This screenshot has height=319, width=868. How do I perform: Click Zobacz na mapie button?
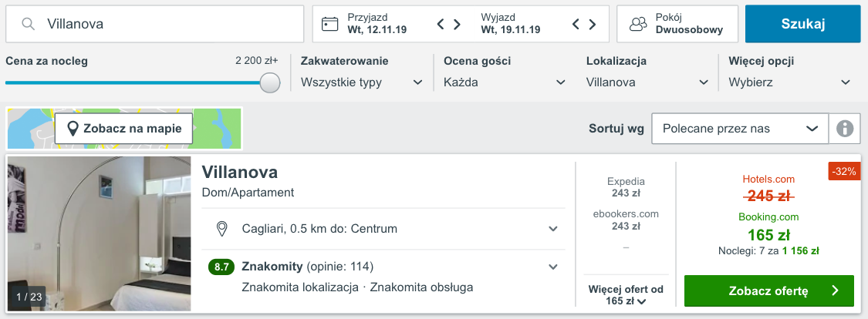[x=124, y=129]
